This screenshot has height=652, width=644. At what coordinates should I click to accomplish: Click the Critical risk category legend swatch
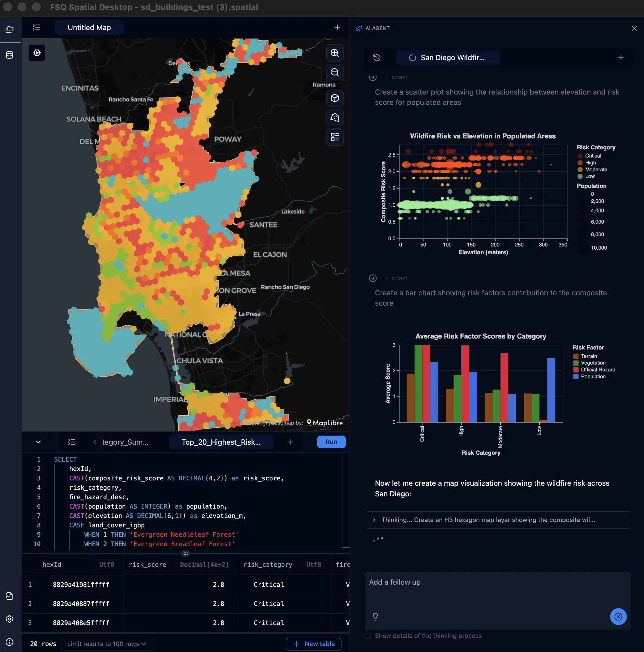tap(580, 156)
